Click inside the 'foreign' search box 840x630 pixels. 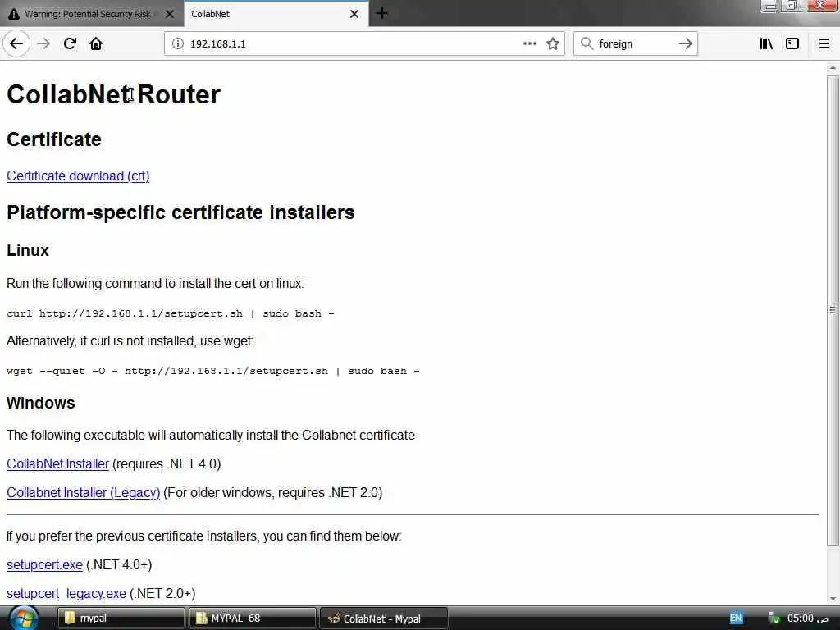click(x=636, y=44)
